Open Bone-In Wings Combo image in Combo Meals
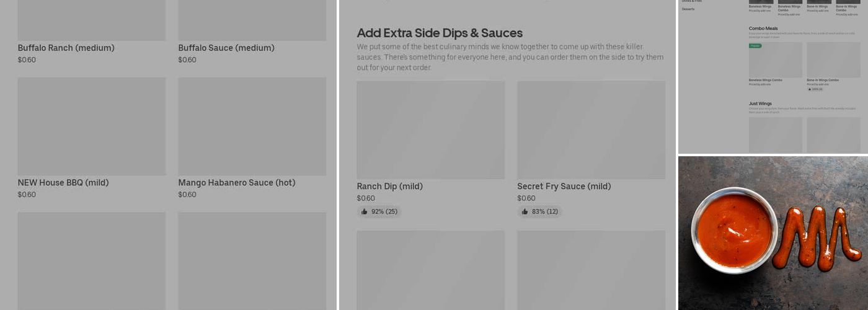 click(833, 60)
